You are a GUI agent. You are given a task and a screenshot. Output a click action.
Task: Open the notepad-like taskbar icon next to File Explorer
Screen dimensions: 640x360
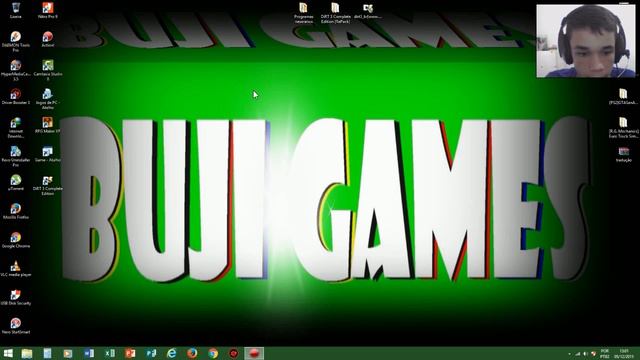47,353
